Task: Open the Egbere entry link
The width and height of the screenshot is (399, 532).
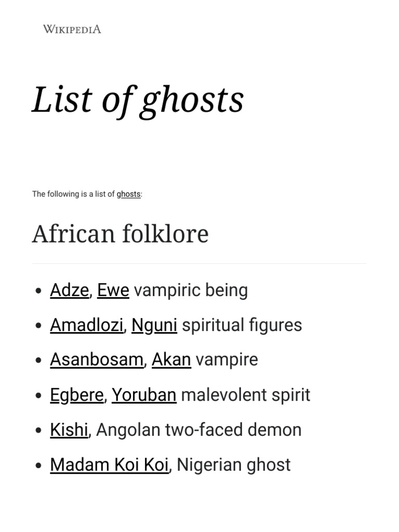Action: 76,395
